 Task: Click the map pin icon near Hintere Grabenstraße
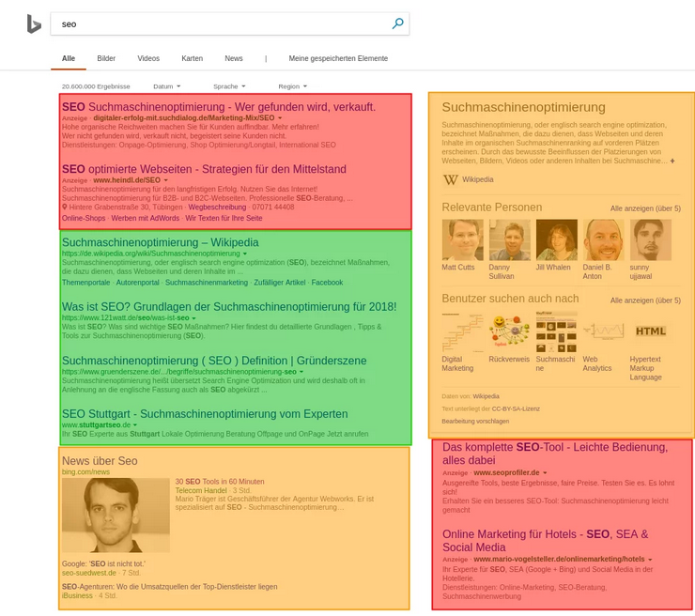65,207
